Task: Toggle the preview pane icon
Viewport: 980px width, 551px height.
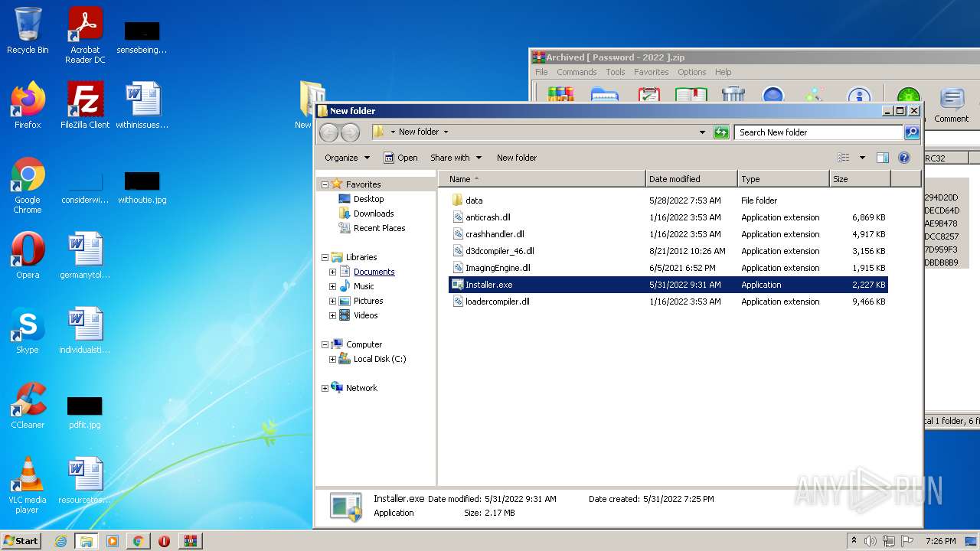Action: (x=883, y=158)
